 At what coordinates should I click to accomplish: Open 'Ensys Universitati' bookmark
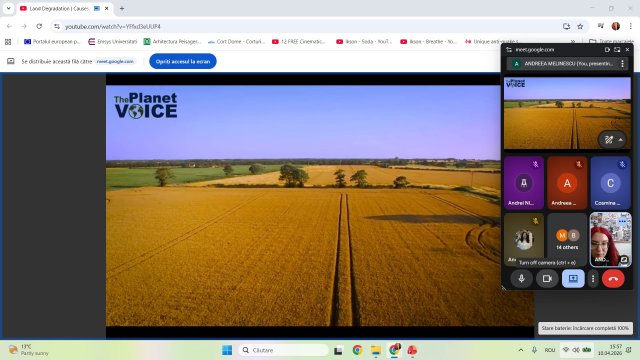coord(113,42)
